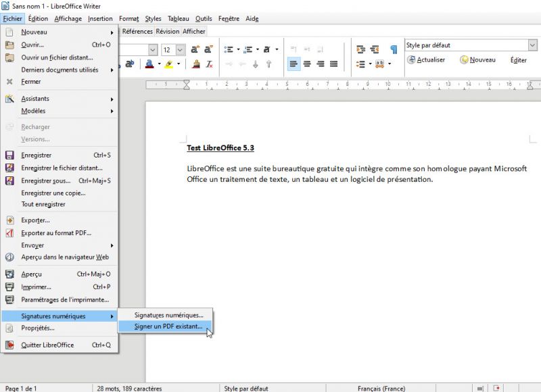541x392 pixels.
Task: Toggle justified text alignment
Action: coord(333,64)
